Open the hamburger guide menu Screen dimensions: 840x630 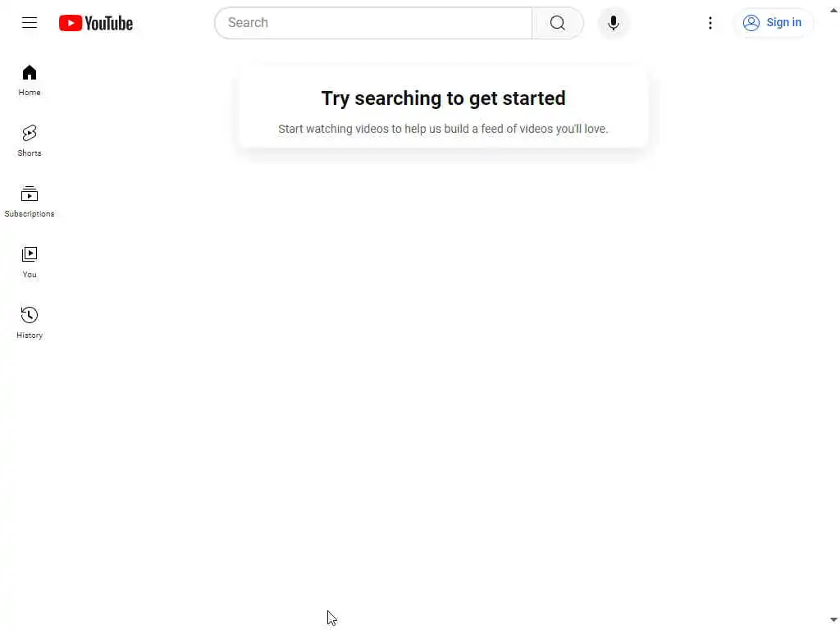point(30,22)
